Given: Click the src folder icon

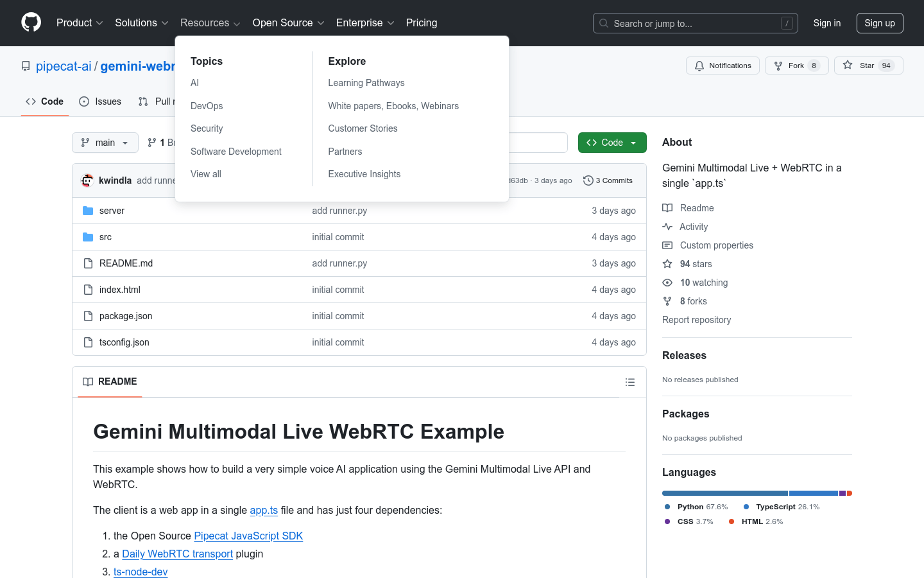Looking at the screenshot, I should coord(88,237).
